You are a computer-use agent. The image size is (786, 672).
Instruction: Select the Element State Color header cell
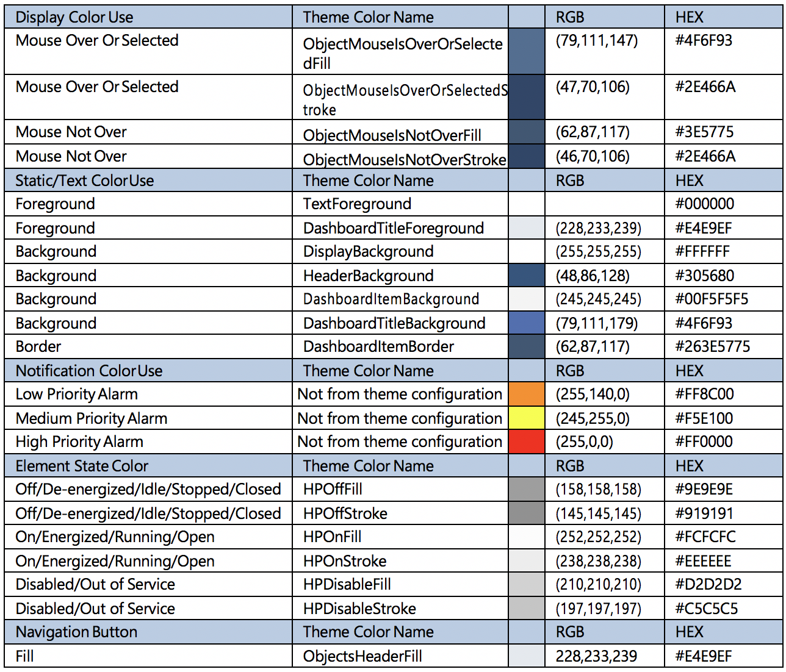pyautogui.click(x=82, y=466)
